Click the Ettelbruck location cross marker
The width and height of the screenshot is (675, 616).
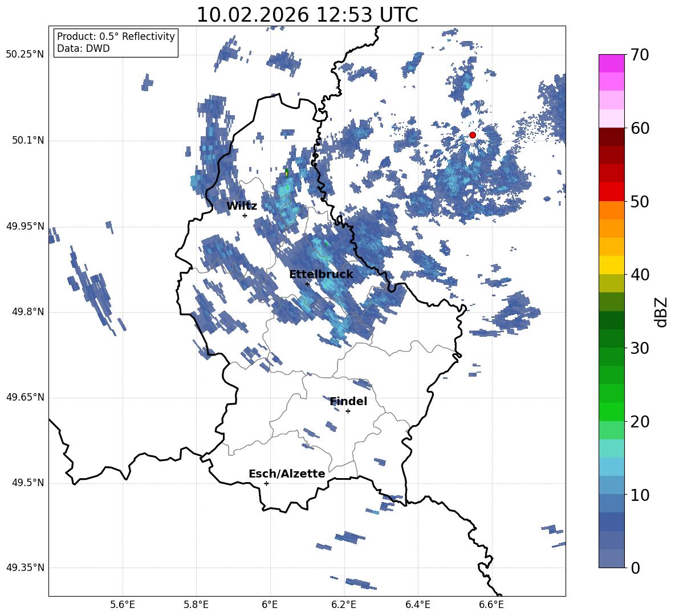tap(307, 284)
